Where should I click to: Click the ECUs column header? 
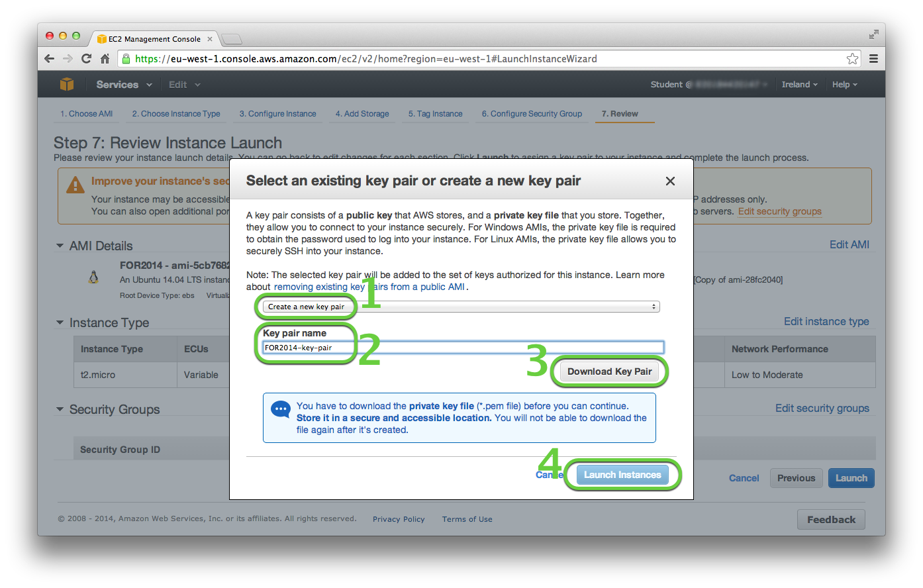click(196, 349)
